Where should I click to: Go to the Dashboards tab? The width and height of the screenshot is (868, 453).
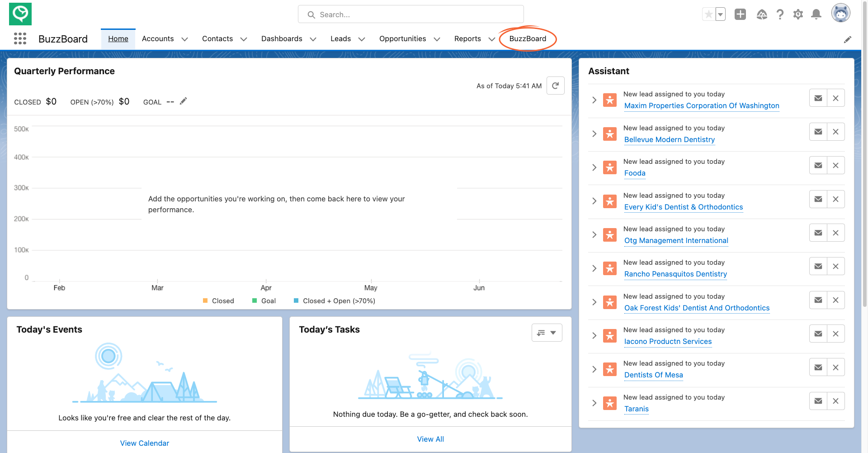coord(282,39)
